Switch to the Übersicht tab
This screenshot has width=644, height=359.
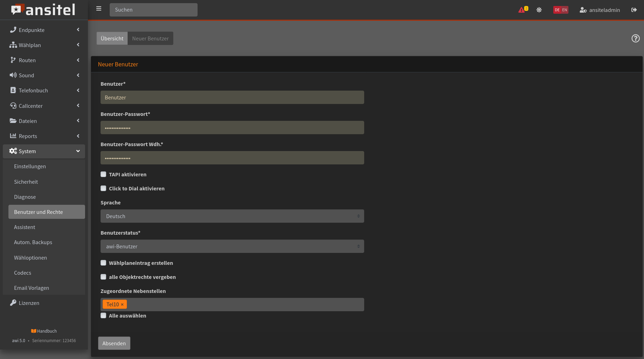click(x=112, y=38)
